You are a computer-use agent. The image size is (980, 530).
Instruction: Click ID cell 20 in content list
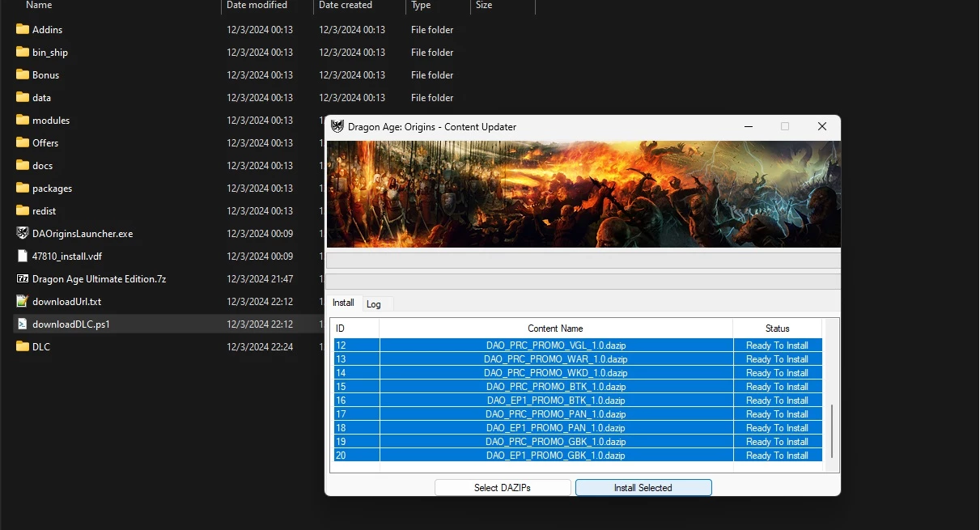click(356, 456)
